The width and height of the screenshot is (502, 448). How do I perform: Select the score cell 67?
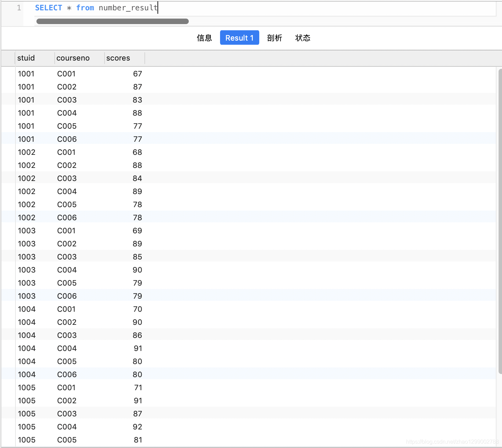tap(138, 74)
